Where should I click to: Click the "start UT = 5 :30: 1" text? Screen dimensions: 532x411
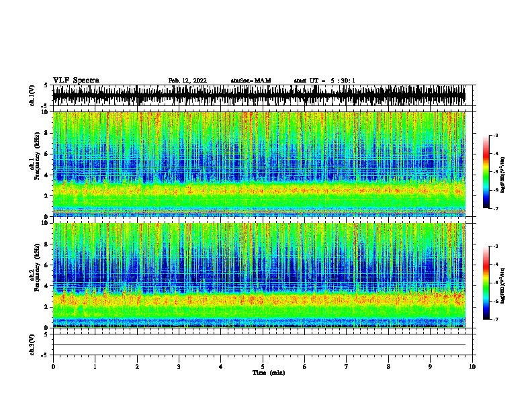pos(324,81)
